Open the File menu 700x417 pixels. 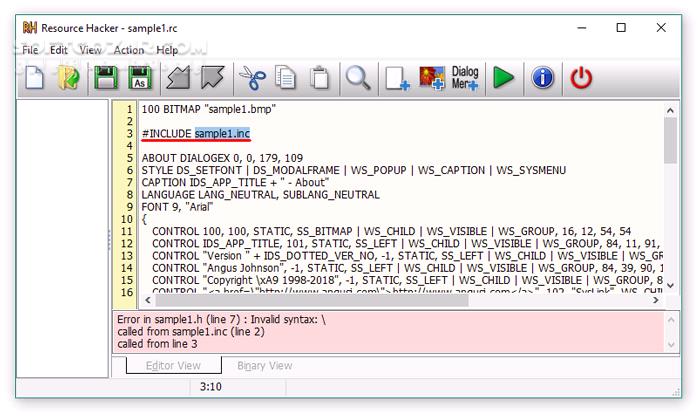(30, 50)
